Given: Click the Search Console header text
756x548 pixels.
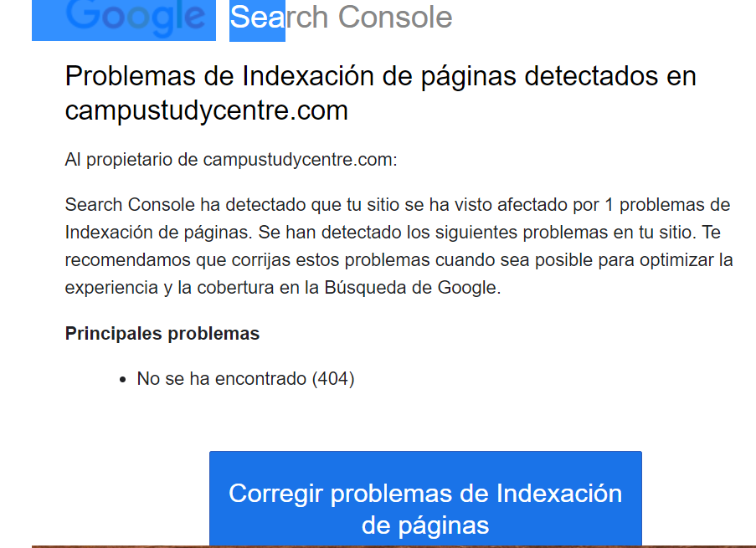Looking at the screenshot, I should click(341, 18).
